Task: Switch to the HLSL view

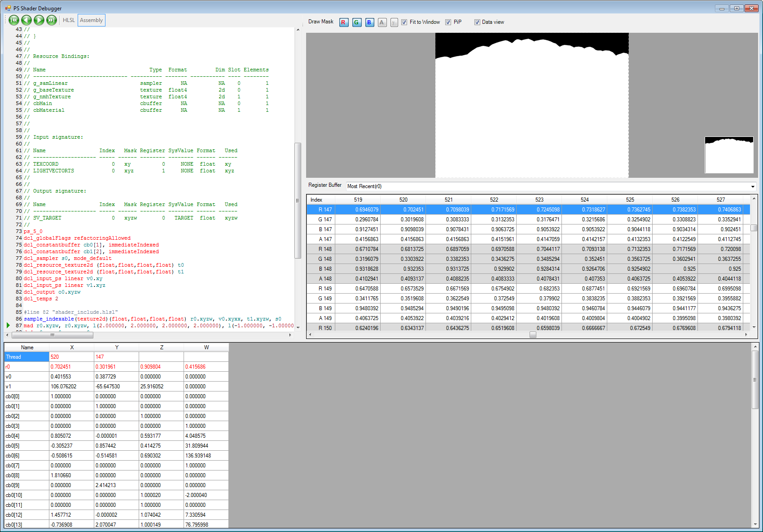Action: coord(69,20)
